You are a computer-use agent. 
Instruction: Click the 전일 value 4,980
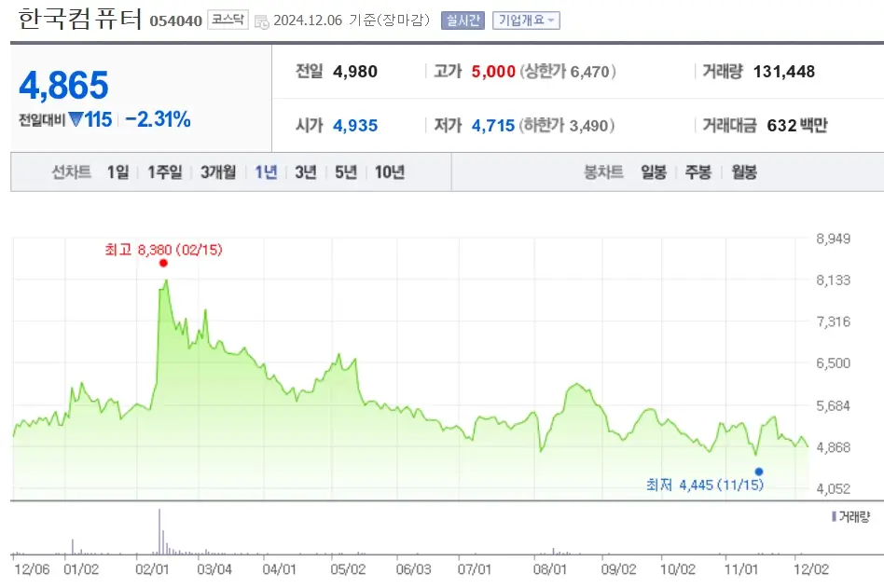[x=355, y=72]
